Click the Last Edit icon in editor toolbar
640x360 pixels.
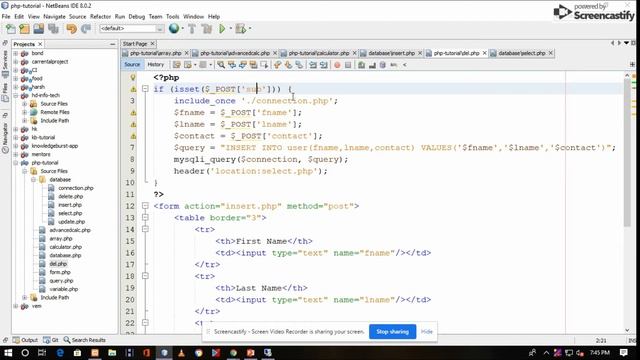tap(176, 65)
